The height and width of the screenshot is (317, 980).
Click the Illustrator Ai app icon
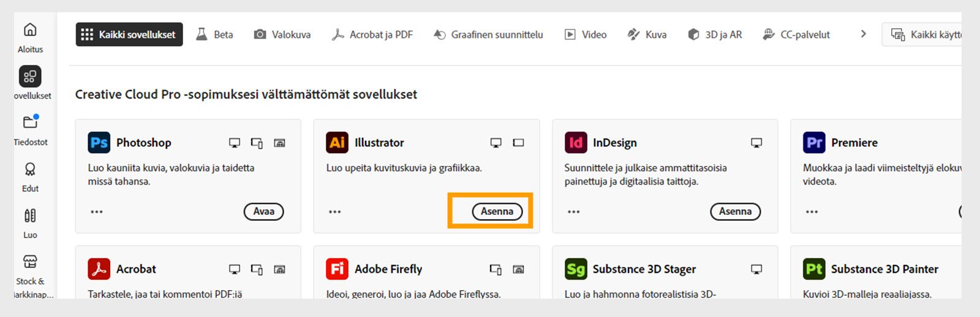click(x=337, y=143)
